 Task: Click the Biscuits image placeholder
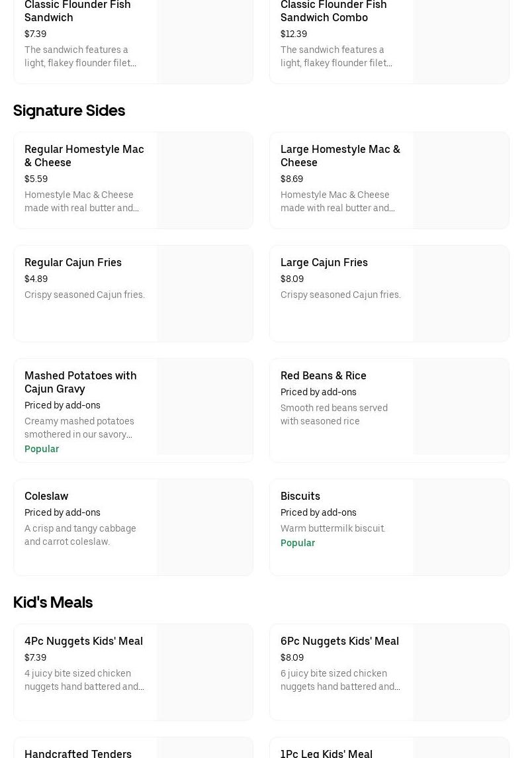[461, 527]
